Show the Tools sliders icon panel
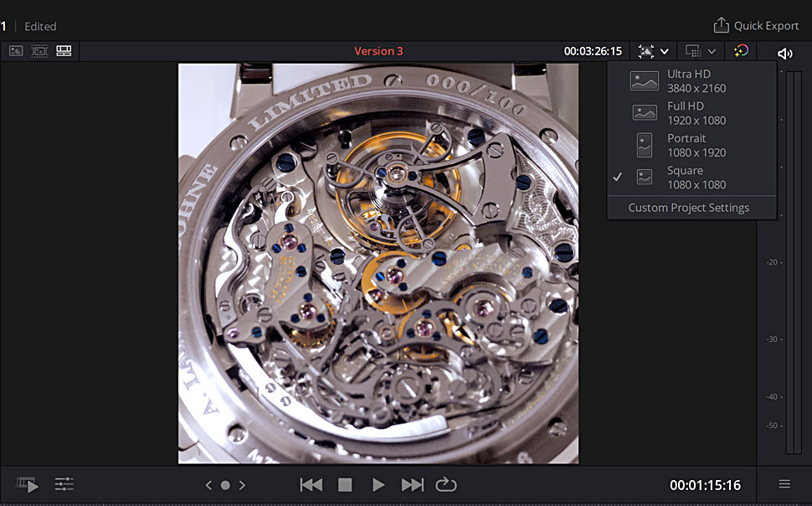 pos(64,485)
